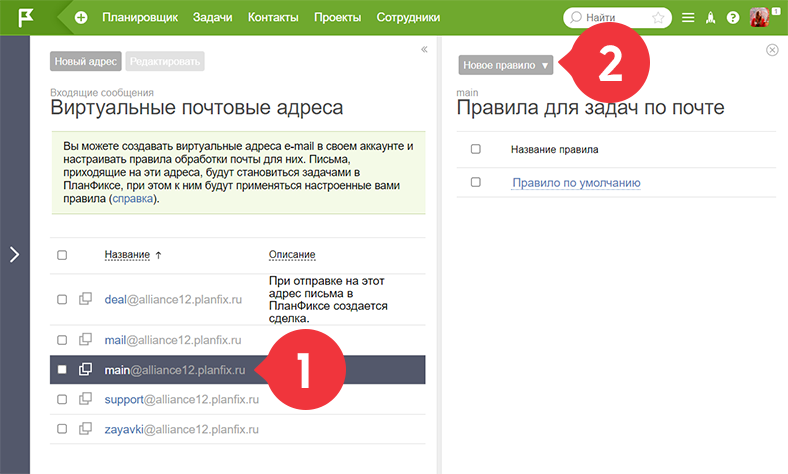Viewport: 788px width, 474px height.
Task: Close the rules panel with X icon
Action: 772,50
